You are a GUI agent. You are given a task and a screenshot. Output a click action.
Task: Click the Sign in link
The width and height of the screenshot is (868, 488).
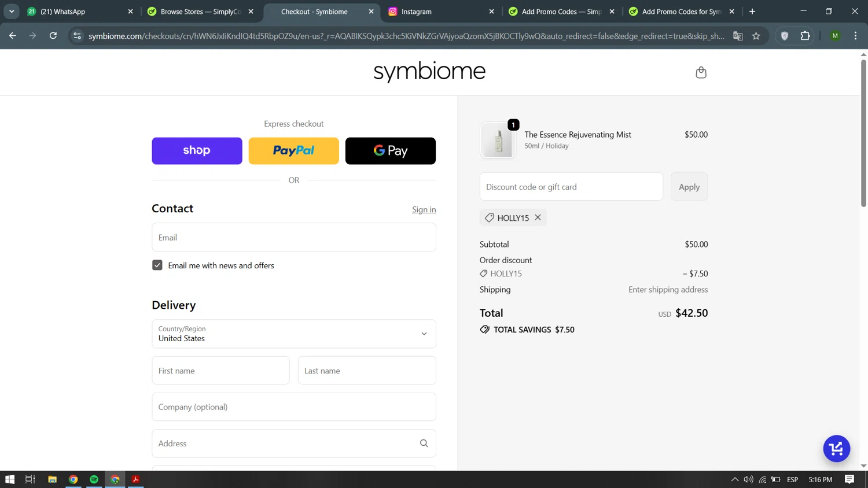click(424, 209)
